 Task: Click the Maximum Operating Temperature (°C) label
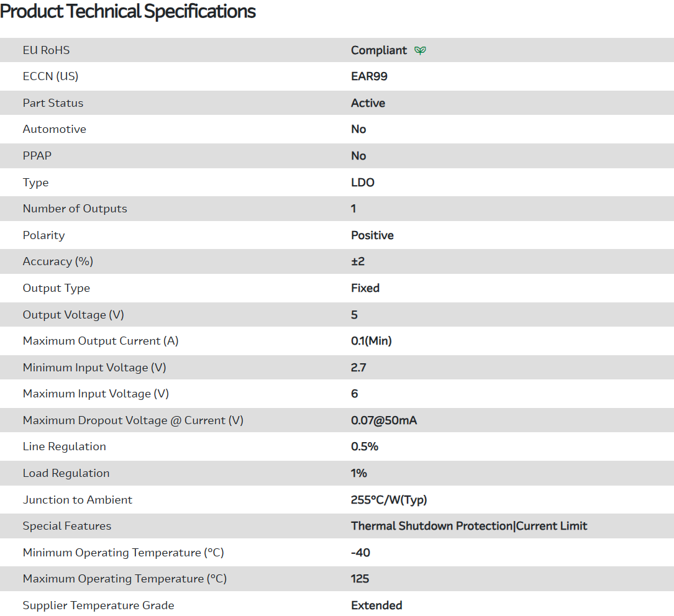click(124, 579)
